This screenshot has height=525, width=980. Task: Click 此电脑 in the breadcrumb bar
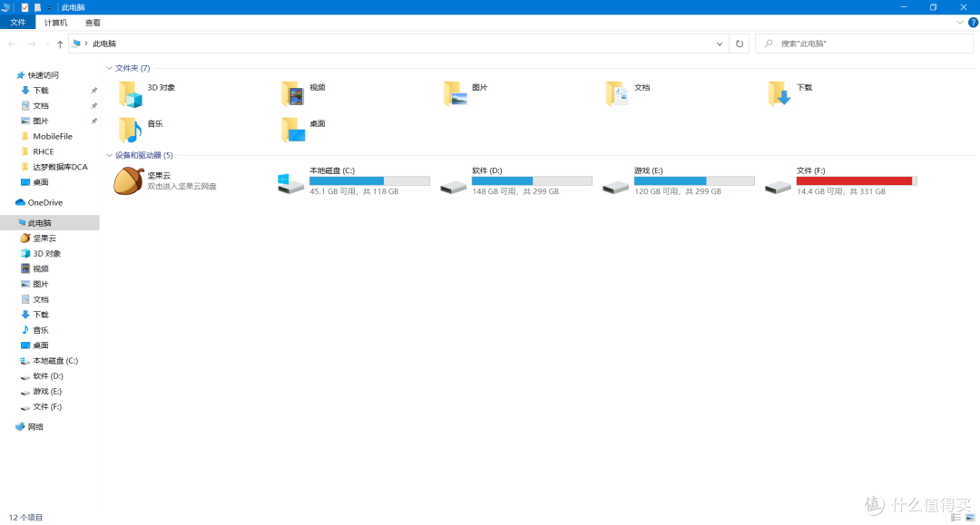tap(104, 43)
